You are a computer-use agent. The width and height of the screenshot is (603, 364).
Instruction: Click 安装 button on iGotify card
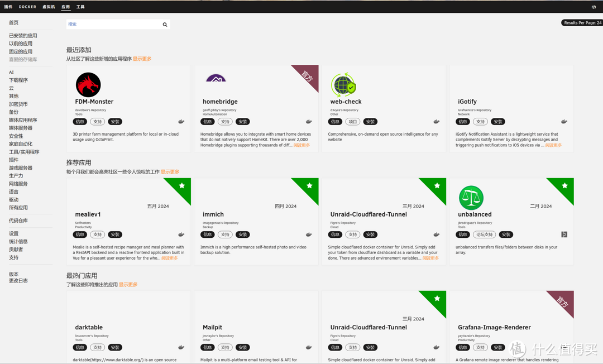coord(498,122)
